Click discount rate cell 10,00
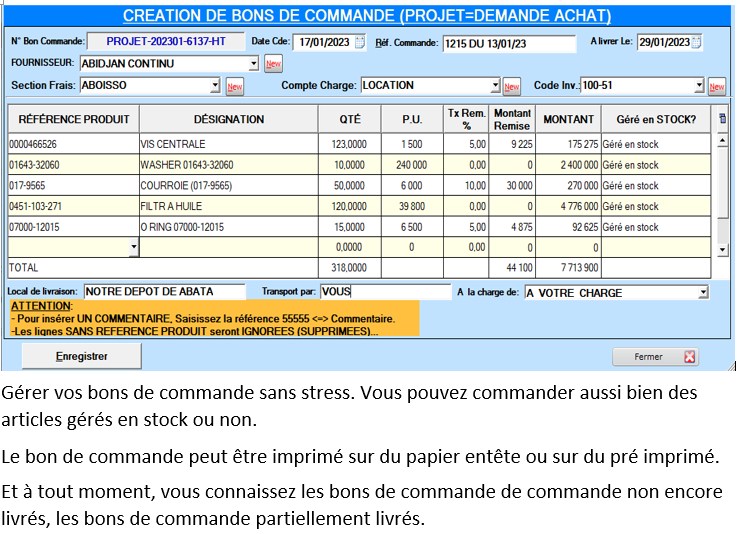 click(x=466, y=185)
